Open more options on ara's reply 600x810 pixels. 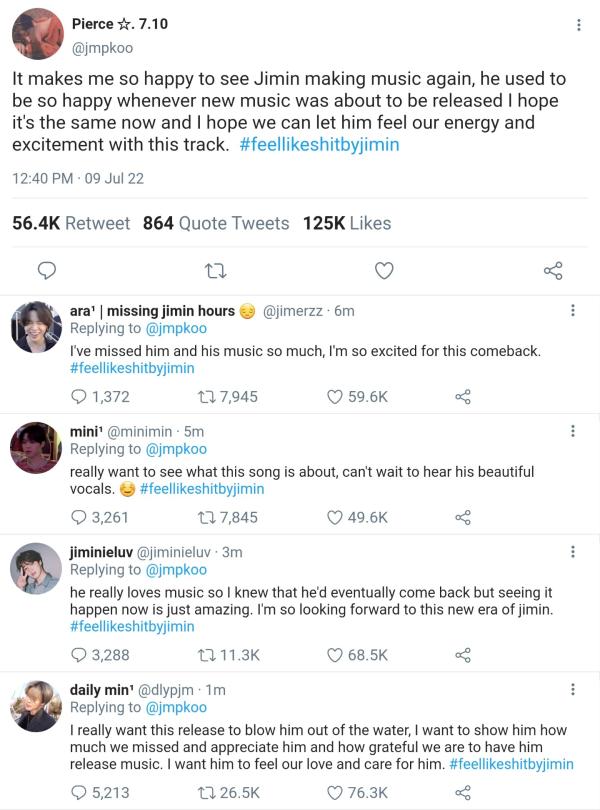pyautogui.click(x=572, y=311)
